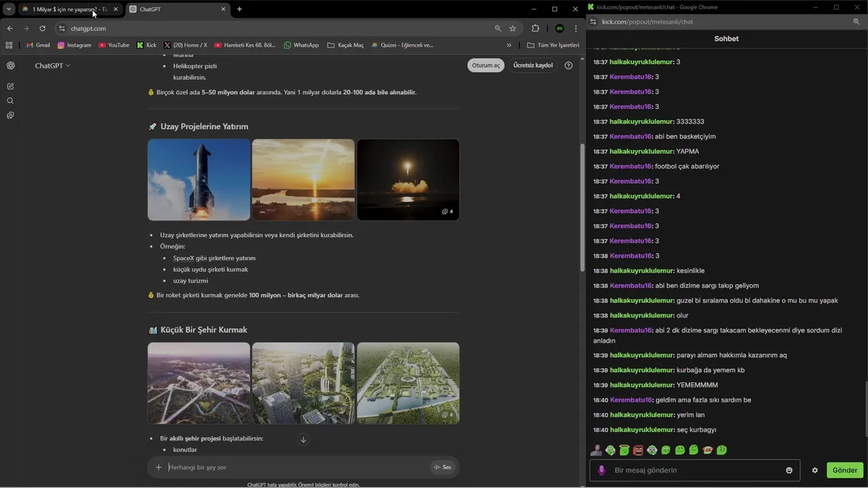Click the SpaceX link in bullet list

(183, 258)
